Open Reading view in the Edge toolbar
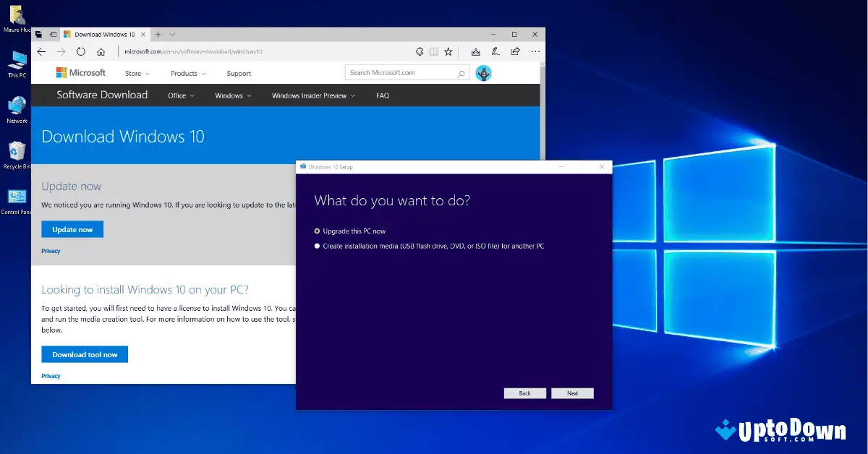Viewport: 868px width, 454px height. point(433,51)
